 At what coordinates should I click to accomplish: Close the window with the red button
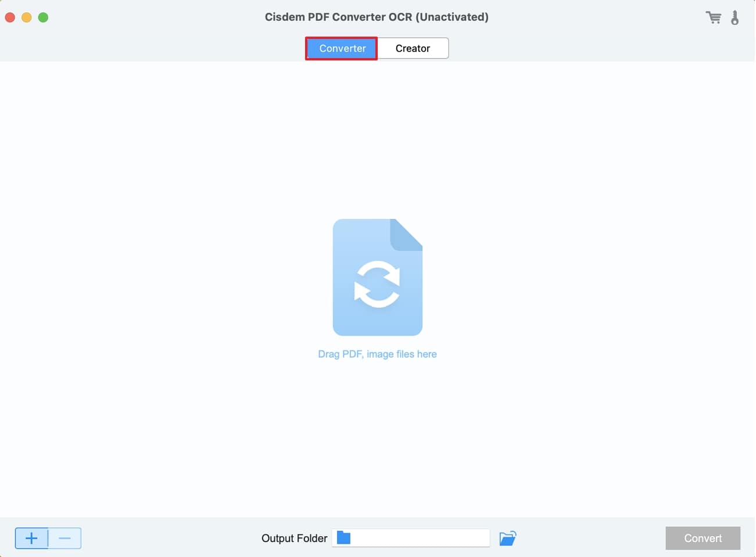tap(10, 17)
